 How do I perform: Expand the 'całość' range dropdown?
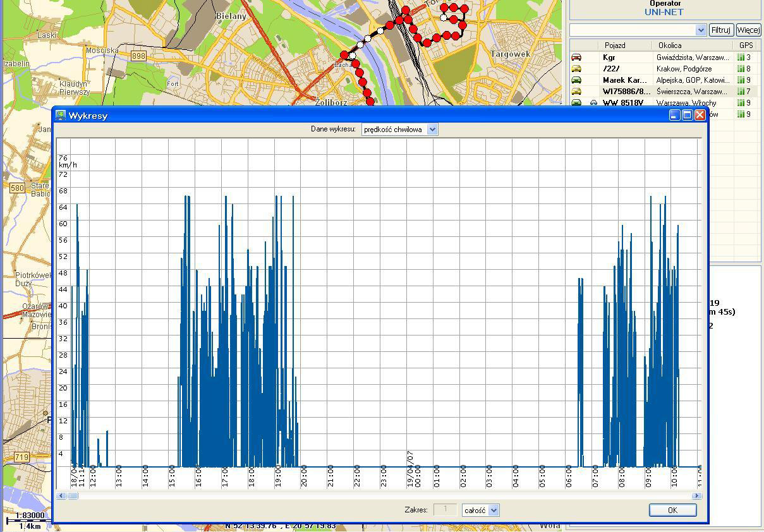[494, 510]
